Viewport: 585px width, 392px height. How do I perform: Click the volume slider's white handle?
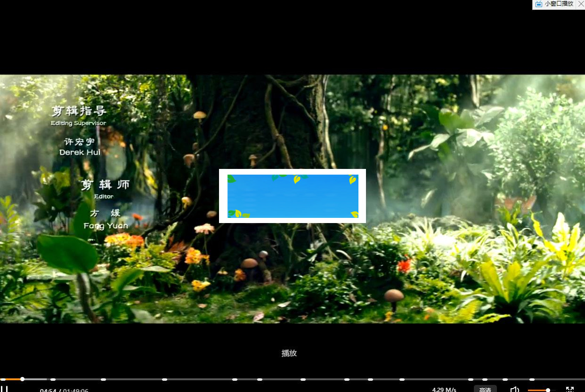(x=548, y=390)
